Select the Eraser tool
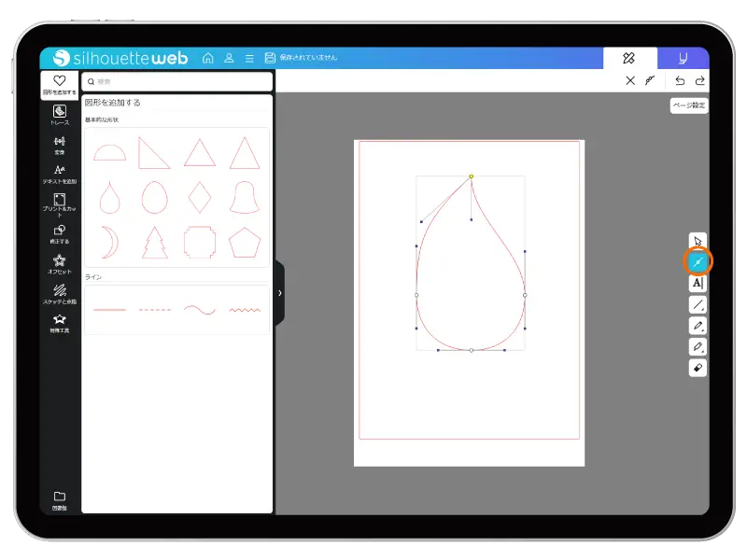 pyautogui.click(x=698, y=368)
